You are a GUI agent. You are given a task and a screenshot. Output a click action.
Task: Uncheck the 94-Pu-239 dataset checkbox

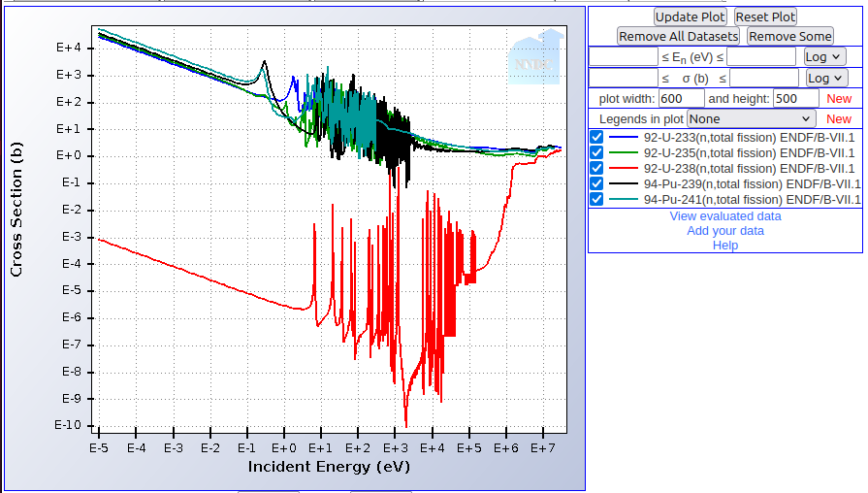pos(596,184)
